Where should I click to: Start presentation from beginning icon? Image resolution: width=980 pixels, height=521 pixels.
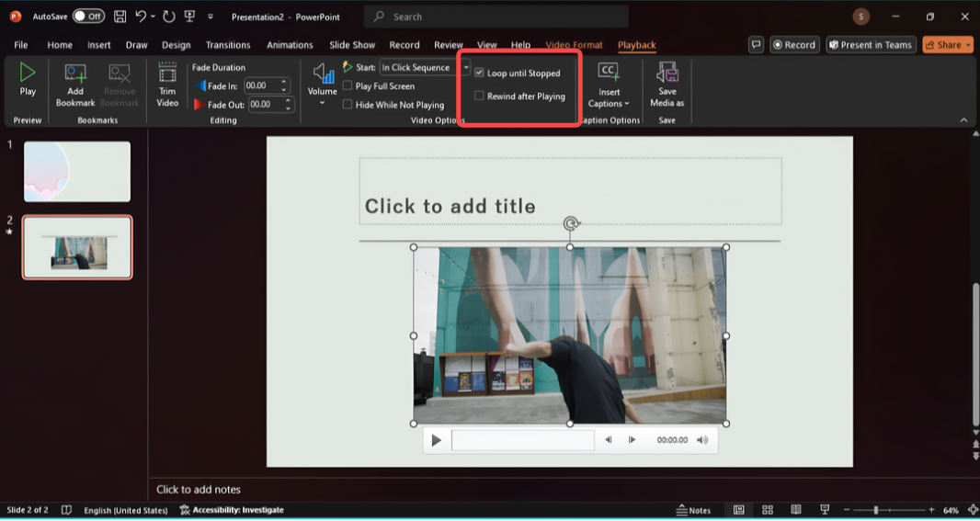(189, 17)
